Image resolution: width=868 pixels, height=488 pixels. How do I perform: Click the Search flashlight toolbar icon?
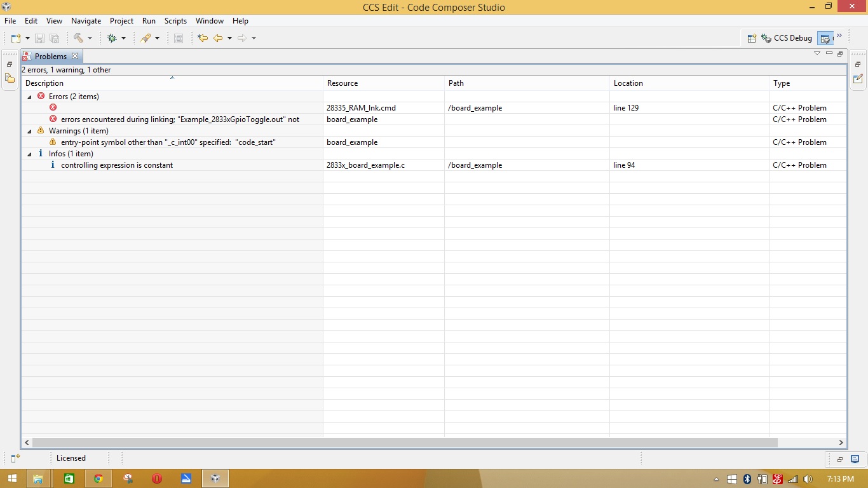coord(146,38)
